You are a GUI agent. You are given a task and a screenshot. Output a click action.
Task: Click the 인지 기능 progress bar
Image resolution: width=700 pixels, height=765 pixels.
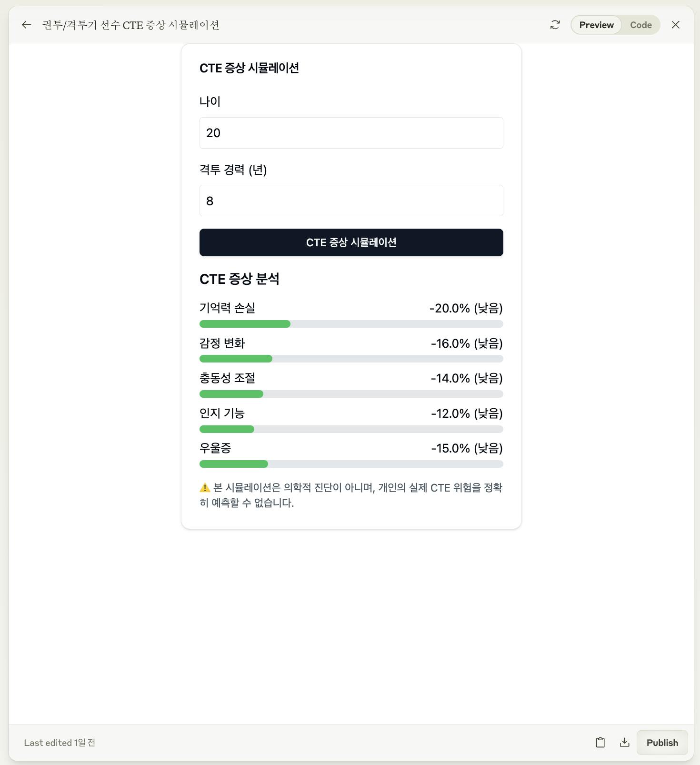click(351, 429)
